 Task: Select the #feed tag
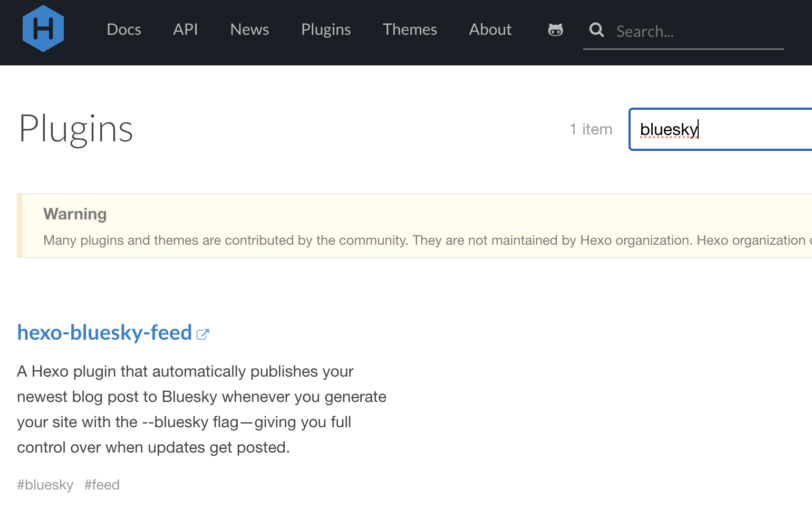point(102,485)
